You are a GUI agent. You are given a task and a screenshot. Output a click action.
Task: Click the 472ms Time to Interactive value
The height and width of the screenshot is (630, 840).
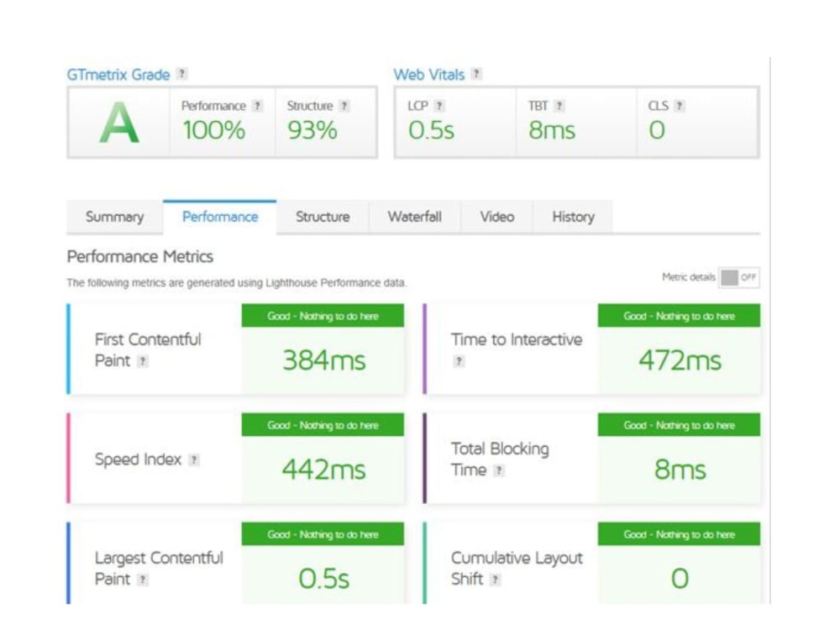(680, 360)
